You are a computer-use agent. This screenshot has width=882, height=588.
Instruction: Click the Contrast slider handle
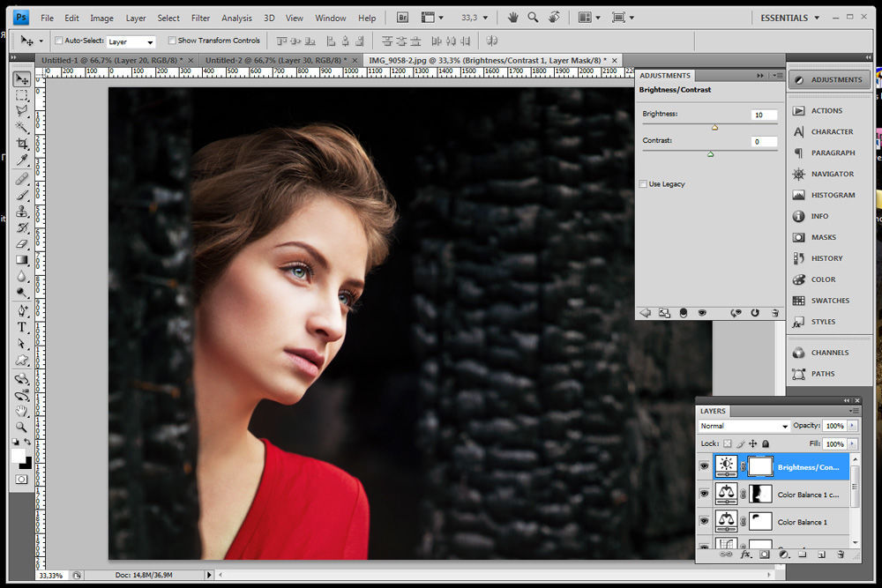point(710,154)
